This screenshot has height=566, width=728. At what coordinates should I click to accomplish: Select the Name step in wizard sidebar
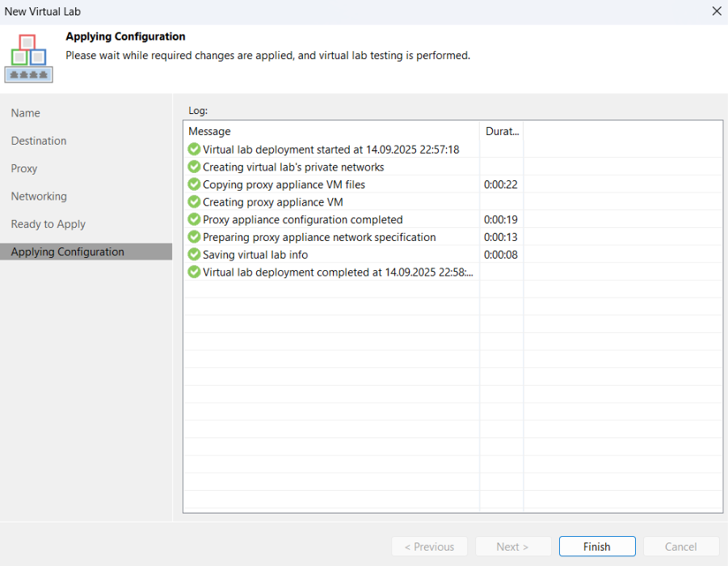[x=26, y=113]
